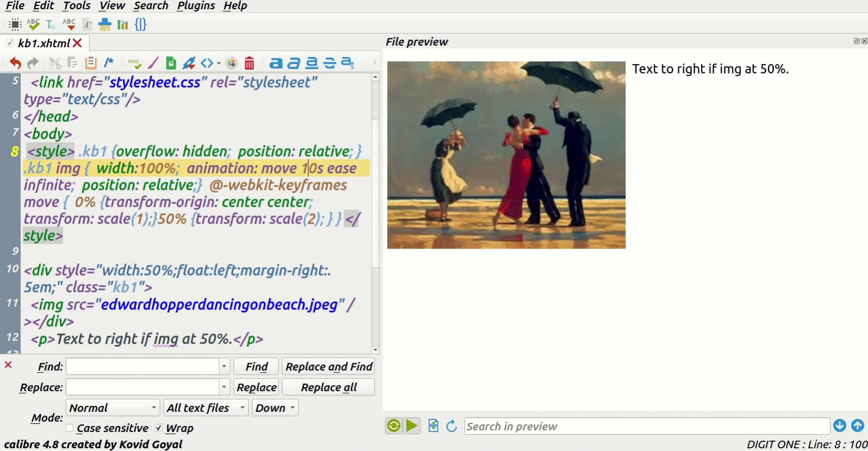Screen dimensions: 868x451
Task: Open the Find history dropdown arrow
Action: coord(224,367)
